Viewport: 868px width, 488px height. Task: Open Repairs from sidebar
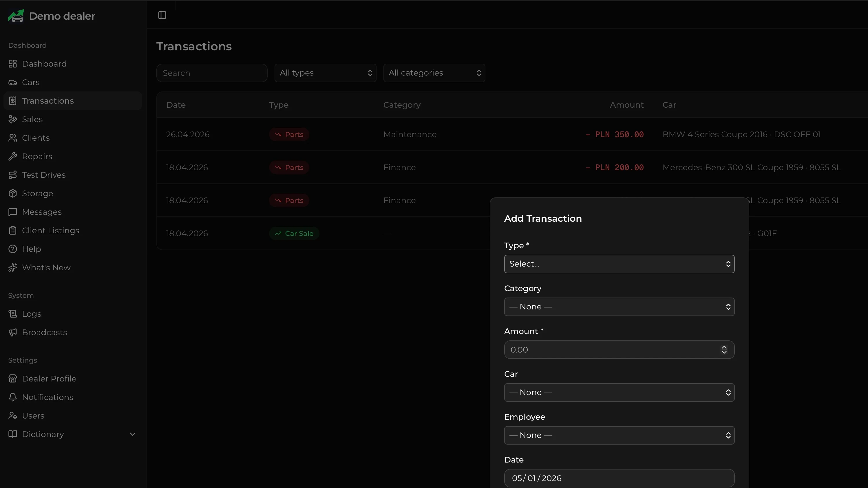tap(73, 156)
